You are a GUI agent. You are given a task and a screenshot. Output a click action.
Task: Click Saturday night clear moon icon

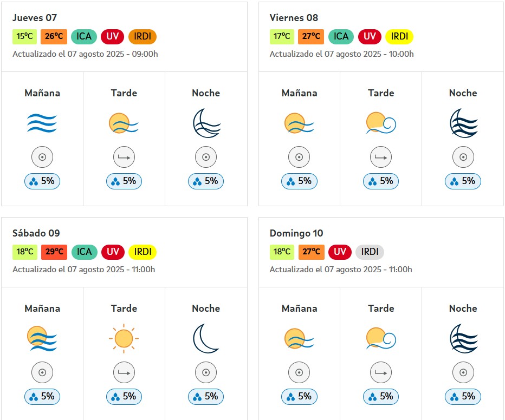(x=205, y=338)
